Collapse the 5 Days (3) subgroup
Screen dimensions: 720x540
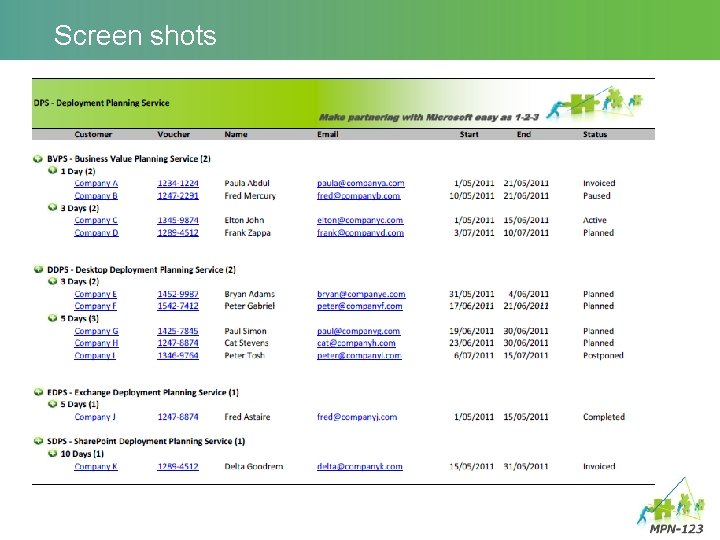pos(52,318)
